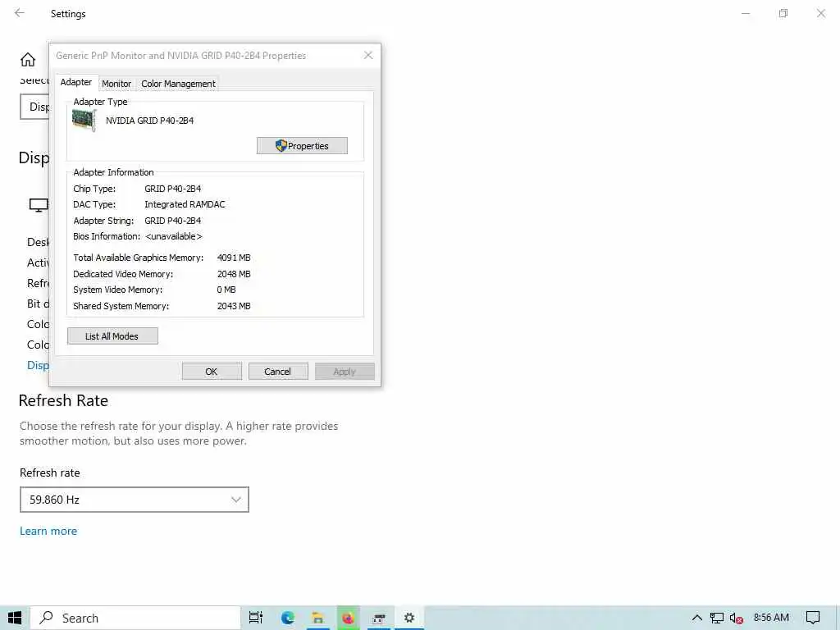Open the partially hidden Display adapter link
The width and height of the screenshot is (840, 630).
[x=38, y=365]
